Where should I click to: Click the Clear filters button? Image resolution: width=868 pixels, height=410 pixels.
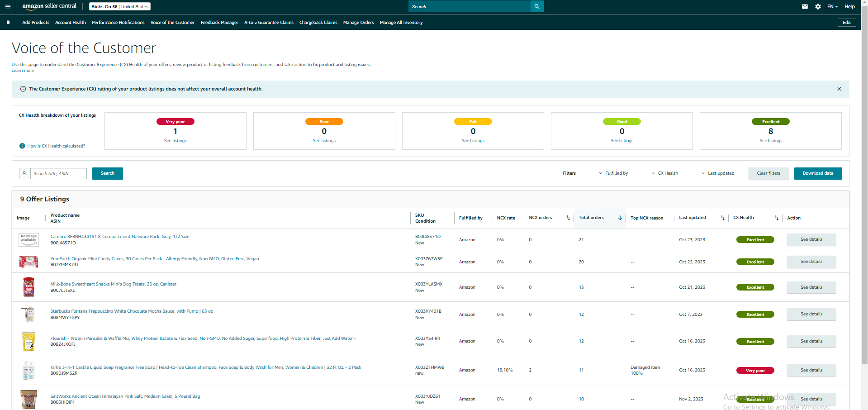(768, 173)
